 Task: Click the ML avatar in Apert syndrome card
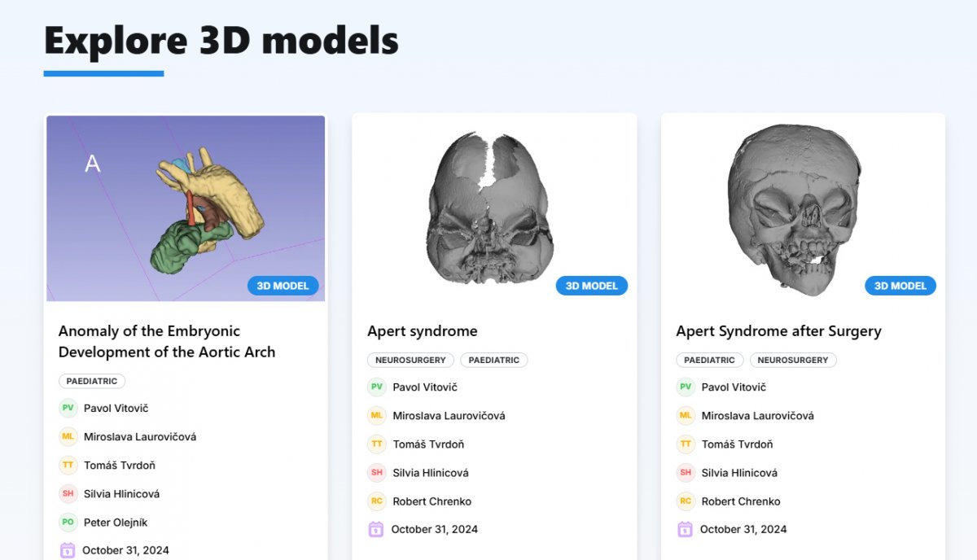[376, 415]
